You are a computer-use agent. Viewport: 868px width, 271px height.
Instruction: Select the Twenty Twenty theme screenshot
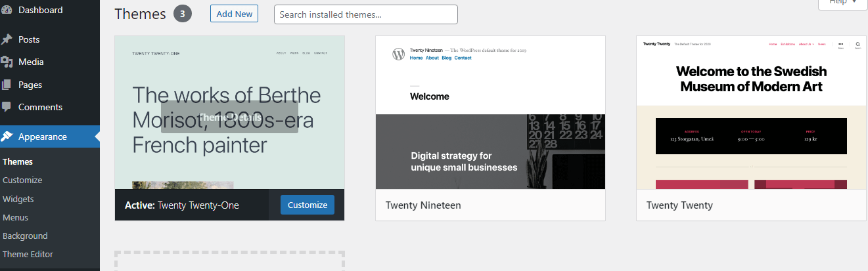751,112
